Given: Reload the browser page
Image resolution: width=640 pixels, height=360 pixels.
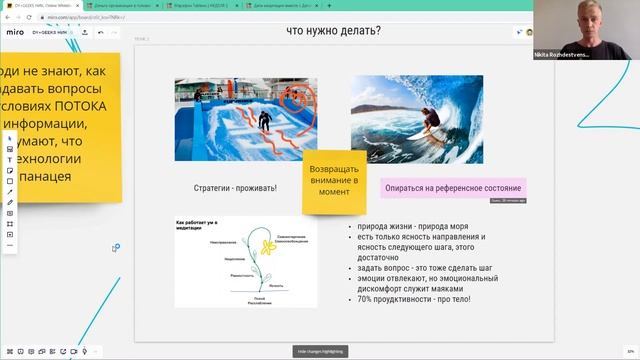Looking at the screenshot, I should pyautogui.click(x=29, y=17).
